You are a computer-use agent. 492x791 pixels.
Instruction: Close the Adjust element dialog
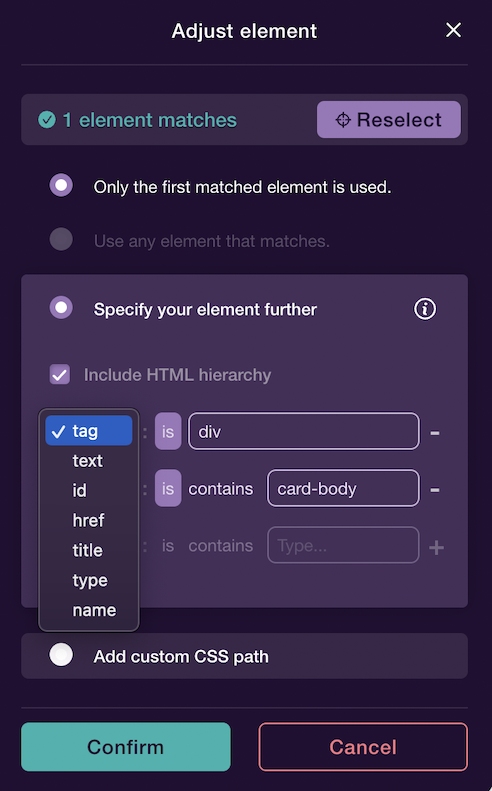point(453,30)
